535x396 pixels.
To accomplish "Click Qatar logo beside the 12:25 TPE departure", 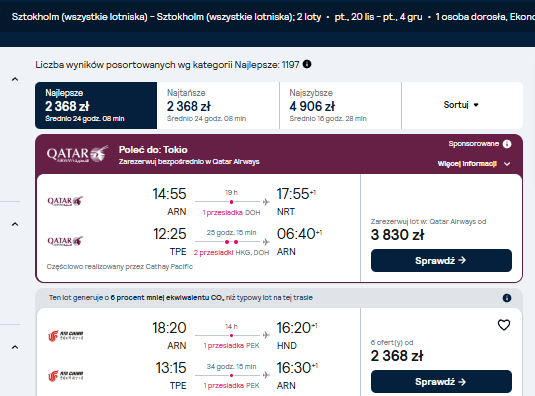I will [65, 241].
